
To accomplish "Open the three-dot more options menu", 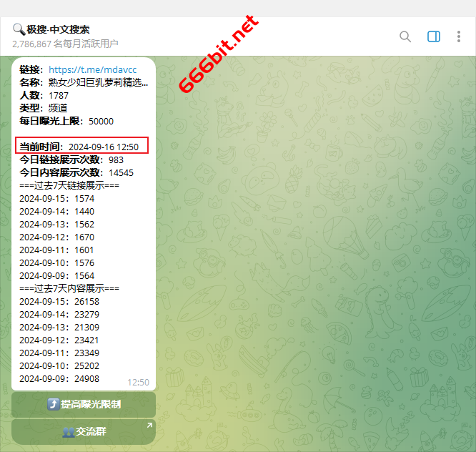I will click(x=458, y=36).
